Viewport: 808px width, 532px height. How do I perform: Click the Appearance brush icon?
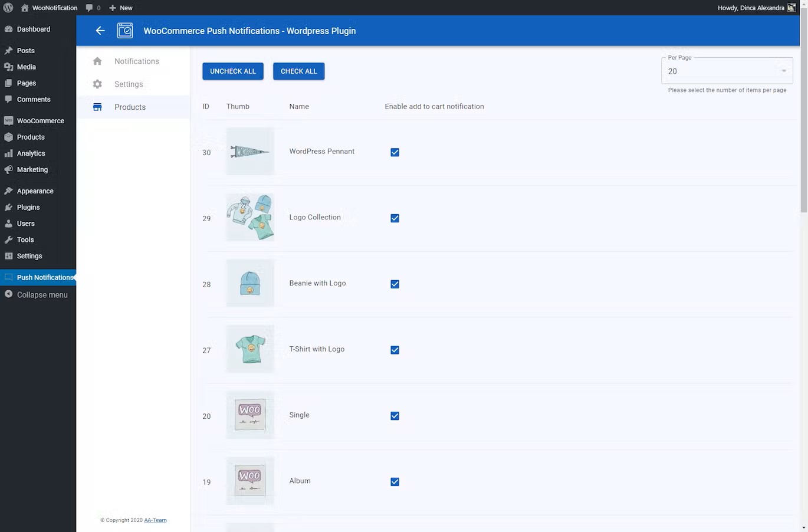(x=8, y=191)
